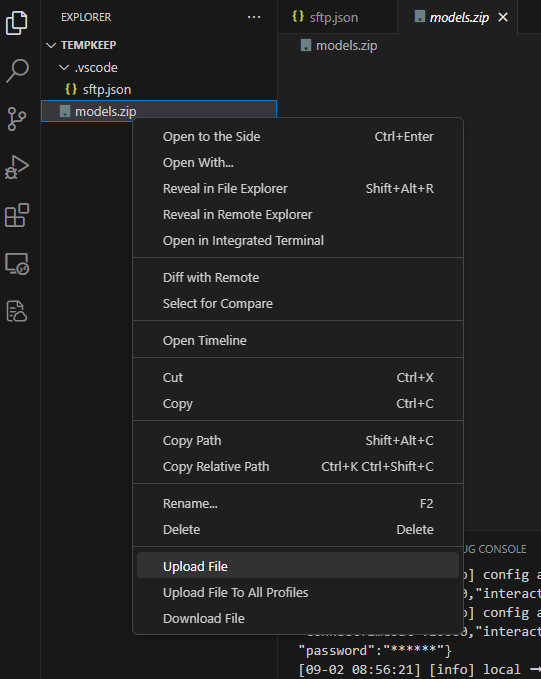Open the Search view icon
541x679 pixels.
(17, 71)
